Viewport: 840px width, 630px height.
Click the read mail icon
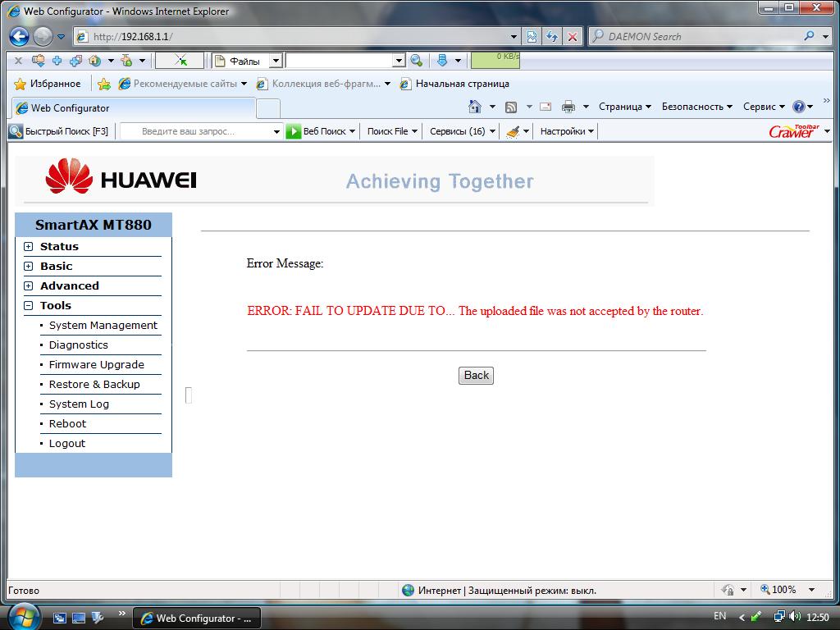pyautogui.click(x=546, y=107)
